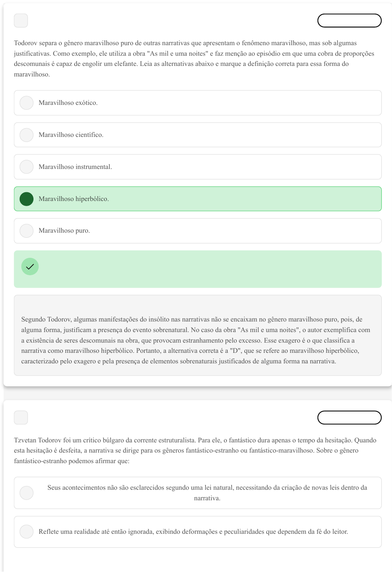This screenshot has height=572, width=392.
Task: Click the 'Maravilhoso hiperbólico.' answer label text
Action: (x=74, y=199)
